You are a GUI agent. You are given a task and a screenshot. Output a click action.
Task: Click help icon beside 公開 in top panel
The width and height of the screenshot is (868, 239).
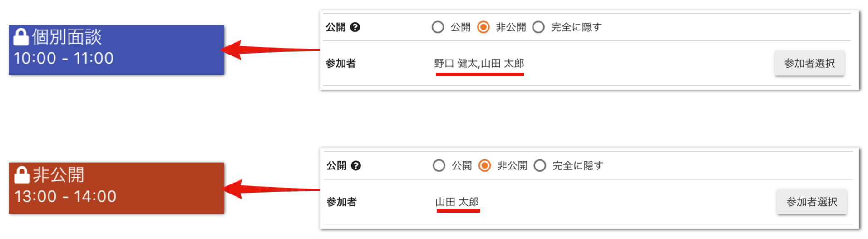(355, 27)
